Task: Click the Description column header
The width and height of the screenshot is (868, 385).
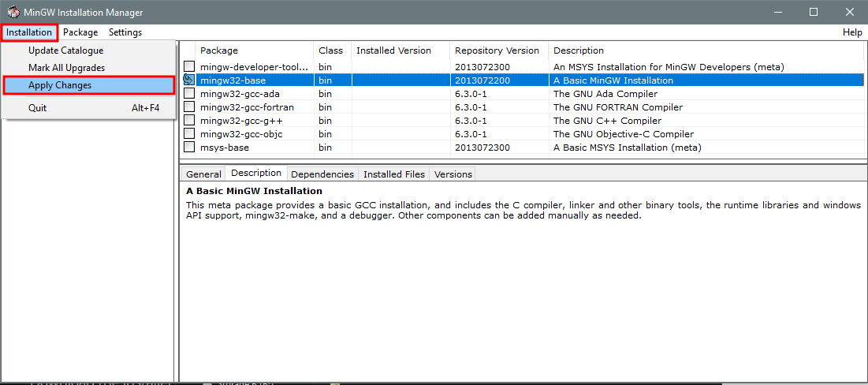Action: [706, 50]
